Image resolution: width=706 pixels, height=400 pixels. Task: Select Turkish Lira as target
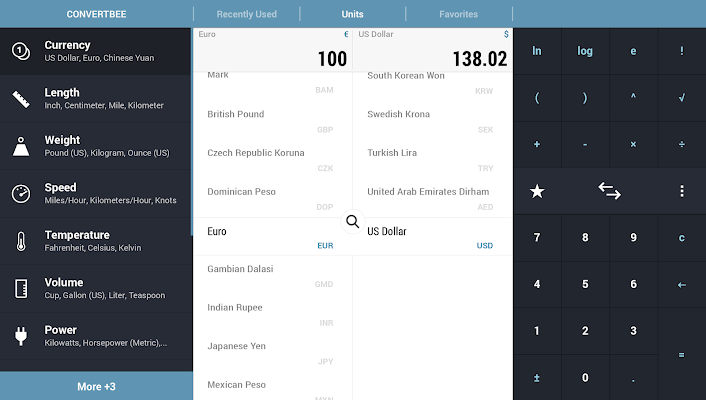(x=433, y=160)
